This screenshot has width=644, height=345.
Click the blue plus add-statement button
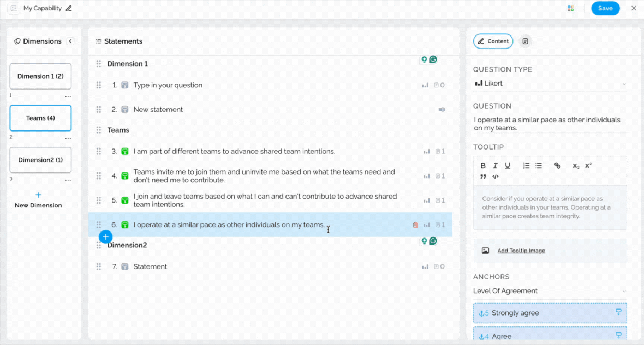106,237
